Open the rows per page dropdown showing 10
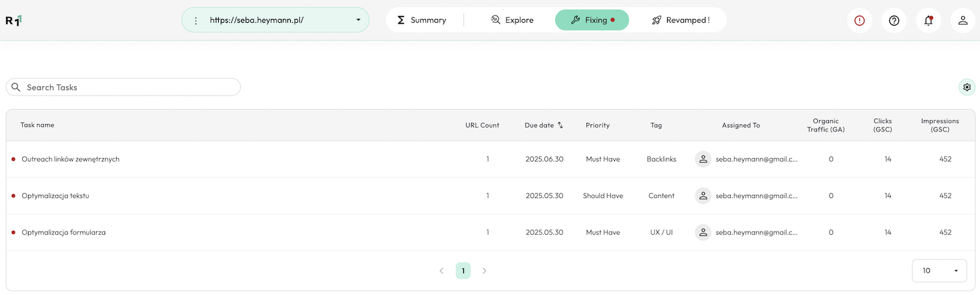 click(939, 270)
